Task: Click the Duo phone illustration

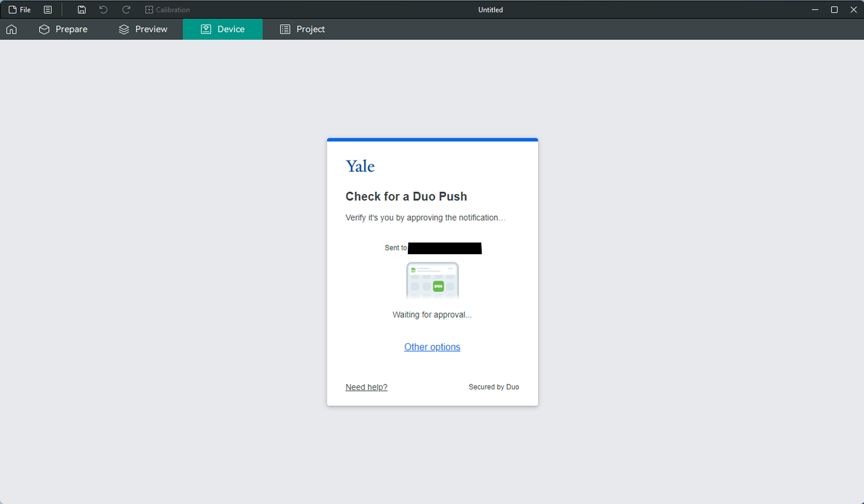Action: tap(432, 280)
